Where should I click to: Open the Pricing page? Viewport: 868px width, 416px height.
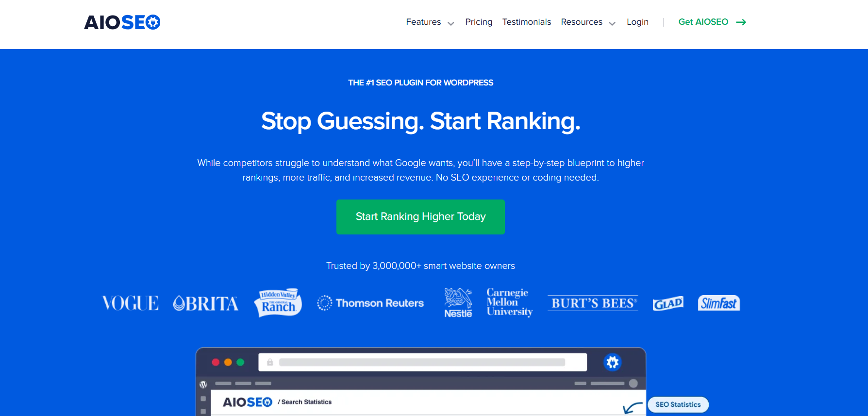pos(479,22)
